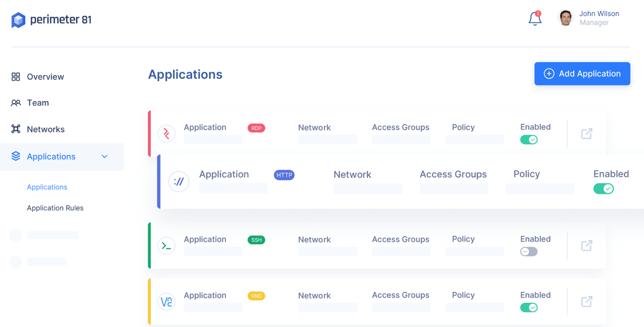Click the yellow VNC badge
The image size is (644, 327).
point(257,296)
